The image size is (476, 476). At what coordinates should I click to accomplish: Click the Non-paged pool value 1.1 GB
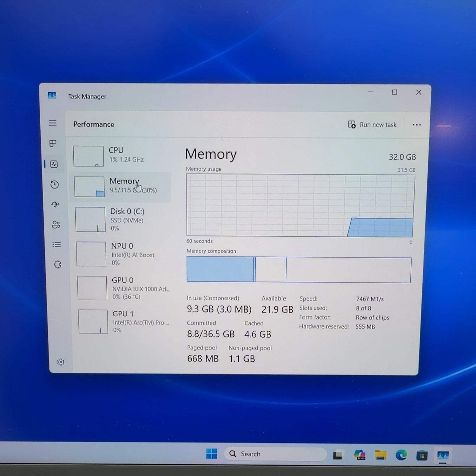click(x=242, y=359)
